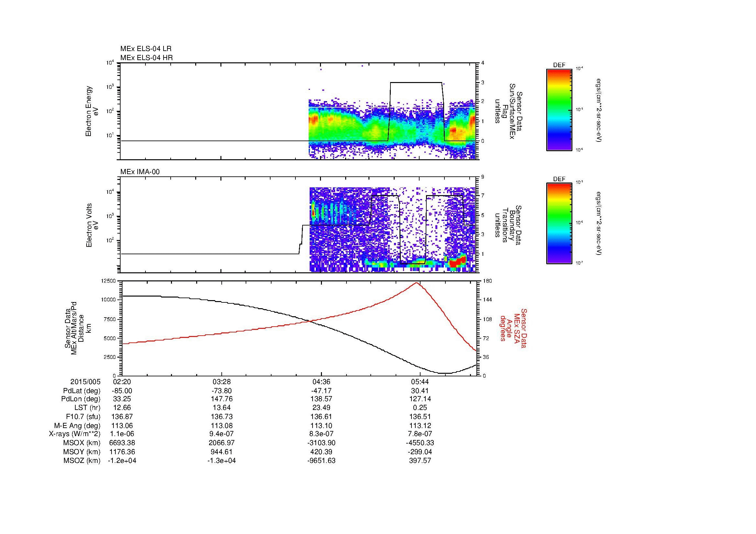Click the 'MSOZ (km)' row label
The image size is (756, 534).
coord(82,461)
